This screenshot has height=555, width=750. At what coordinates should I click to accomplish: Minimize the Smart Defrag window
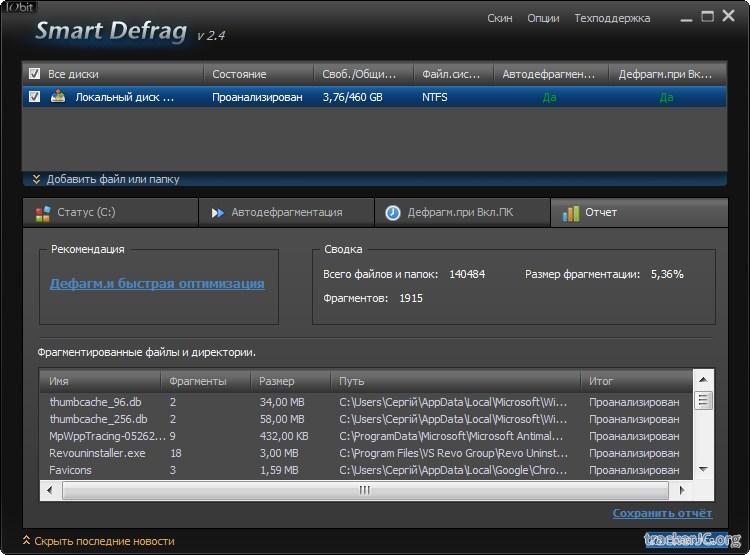tap(685, 18)
